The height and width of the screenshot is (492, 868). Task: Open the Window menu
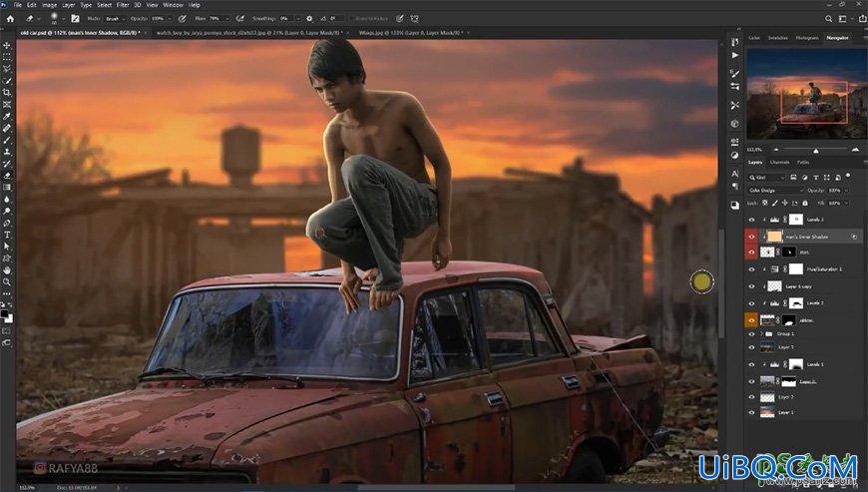pos(173,5)
